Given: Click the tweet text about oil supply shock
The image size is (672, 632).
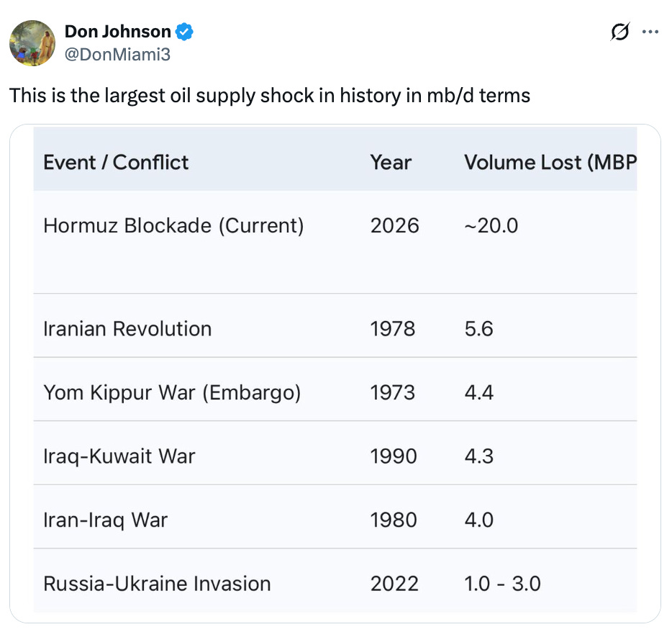Looking at the screenshot, I should point(269,95).
